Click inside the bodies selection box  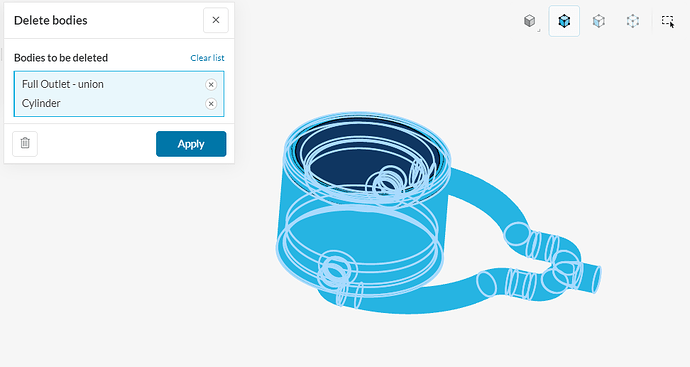119,94
